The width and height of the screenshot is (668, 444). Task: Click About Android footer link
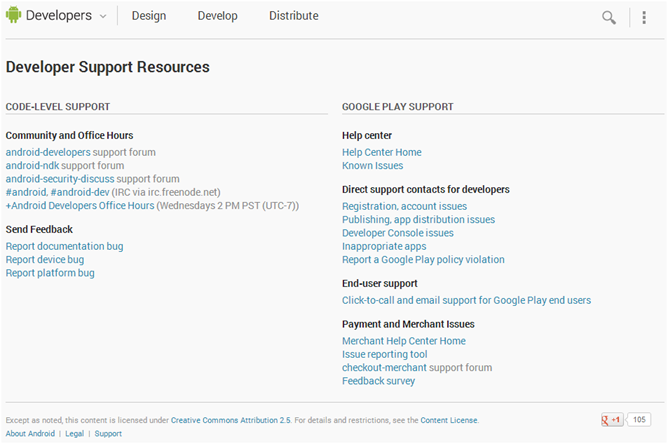coord(30,433)
